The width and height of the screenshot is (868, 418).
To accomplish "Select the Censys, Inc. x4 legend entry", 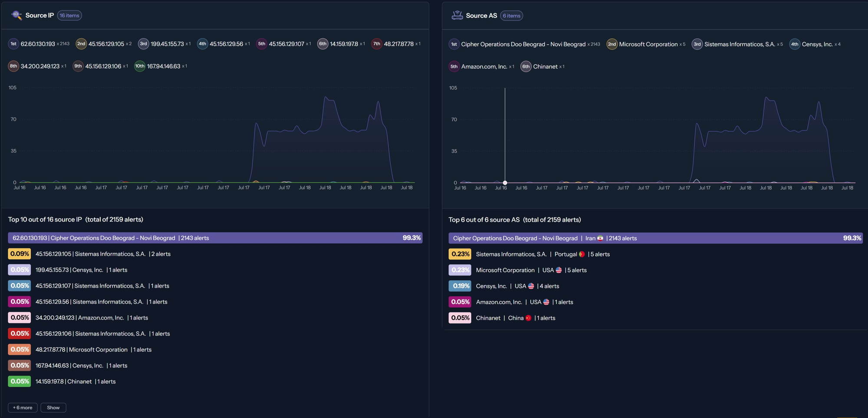I will tap(815, 44).
